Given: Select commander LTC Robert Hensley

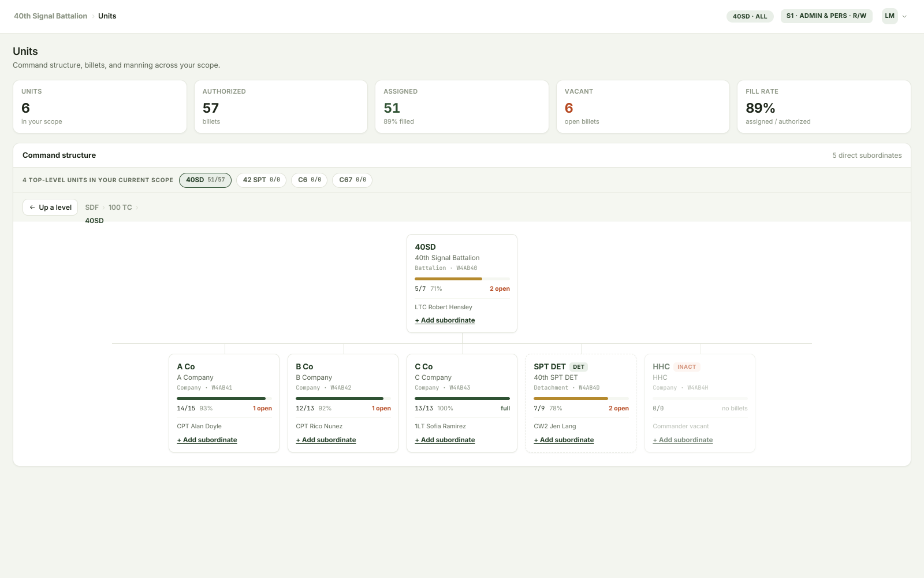Looking at the screenshot, I should (x=444, y=307).
